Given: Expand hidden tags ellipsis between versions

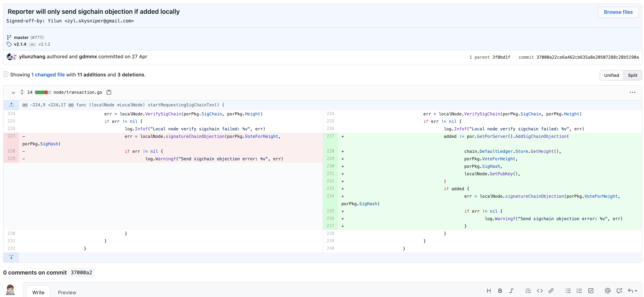Looking at the screenshot, I should click(x=32, y=45).
